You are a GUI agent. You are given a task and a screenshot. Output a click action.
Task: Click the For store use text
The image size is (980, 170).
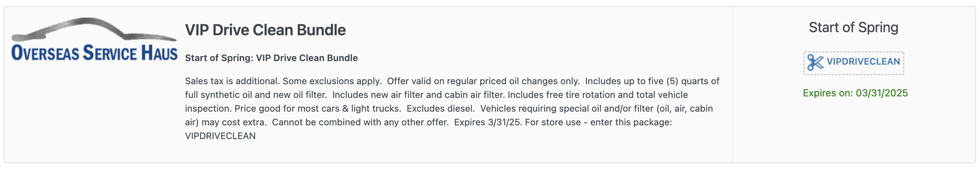553,122
